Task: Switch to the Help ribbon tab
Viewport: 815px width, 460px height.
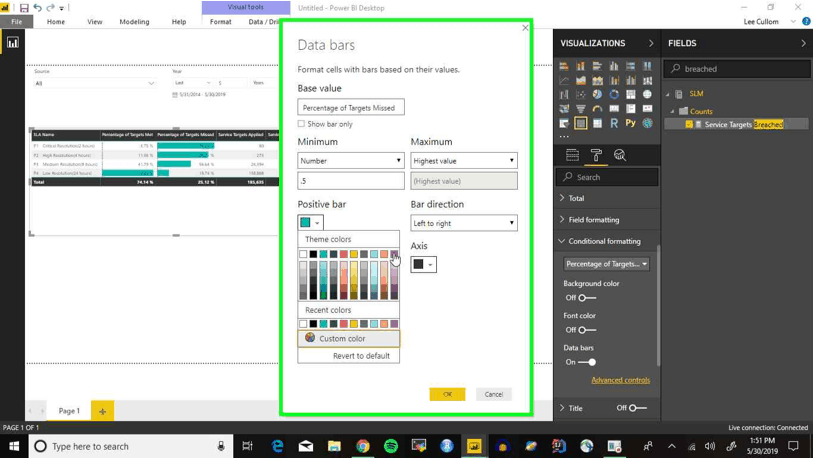Action: tap(179, 22)
